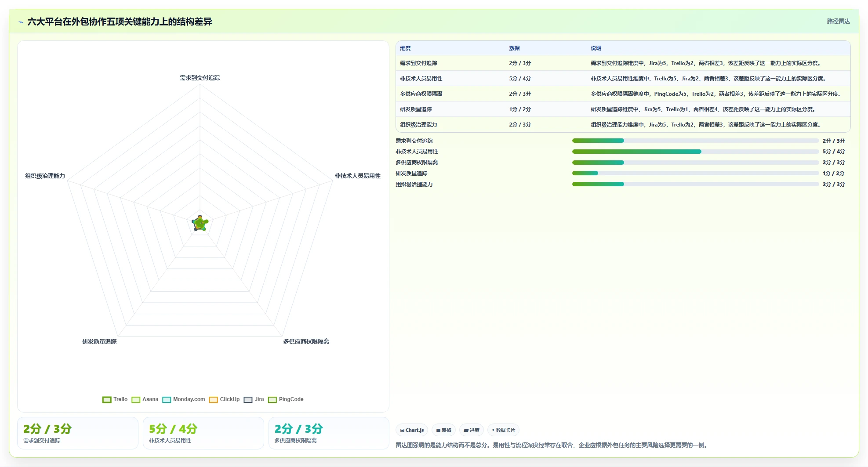Click the 表格 tag

coord(443,430)
